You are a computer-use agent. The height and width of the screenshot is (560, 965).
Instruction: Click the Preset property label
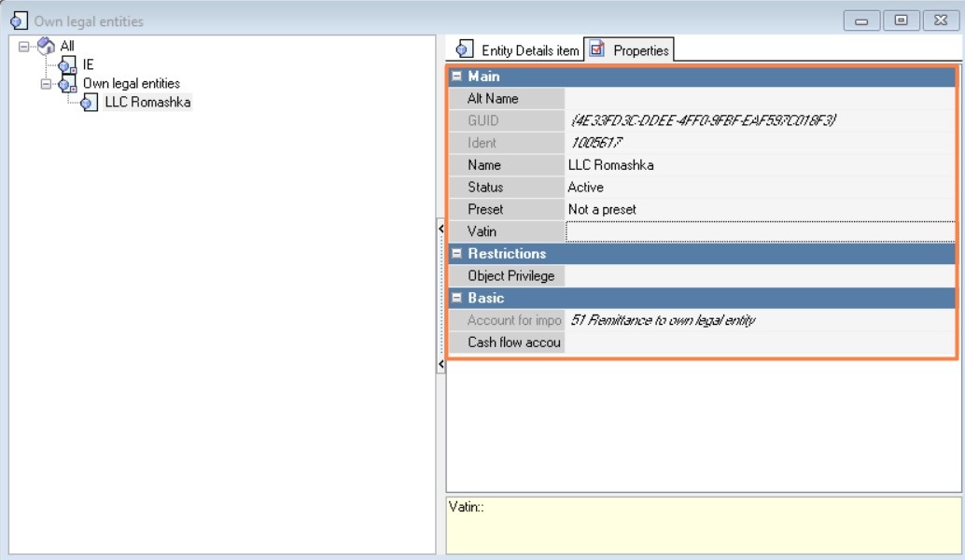(x=485, y=209)
